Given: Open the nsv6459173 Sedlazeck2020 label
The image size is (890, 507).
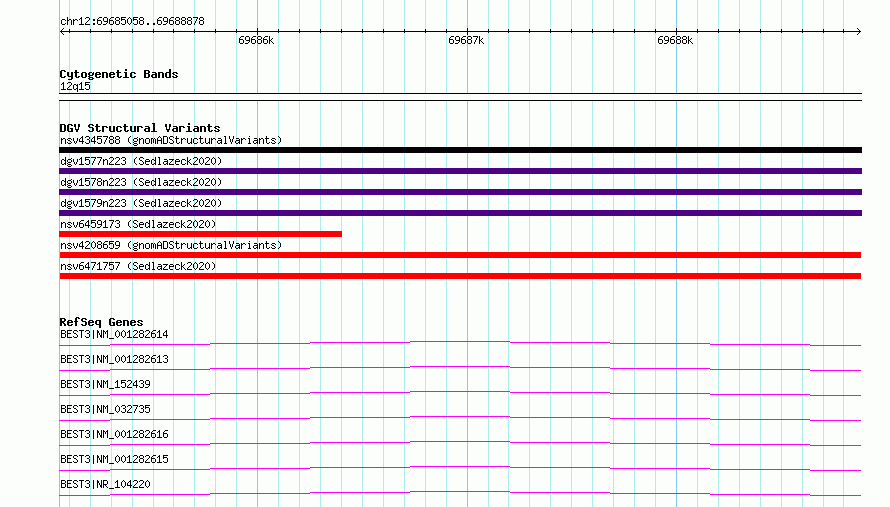Looking at the screenshot, I should (x=138, y=224).
